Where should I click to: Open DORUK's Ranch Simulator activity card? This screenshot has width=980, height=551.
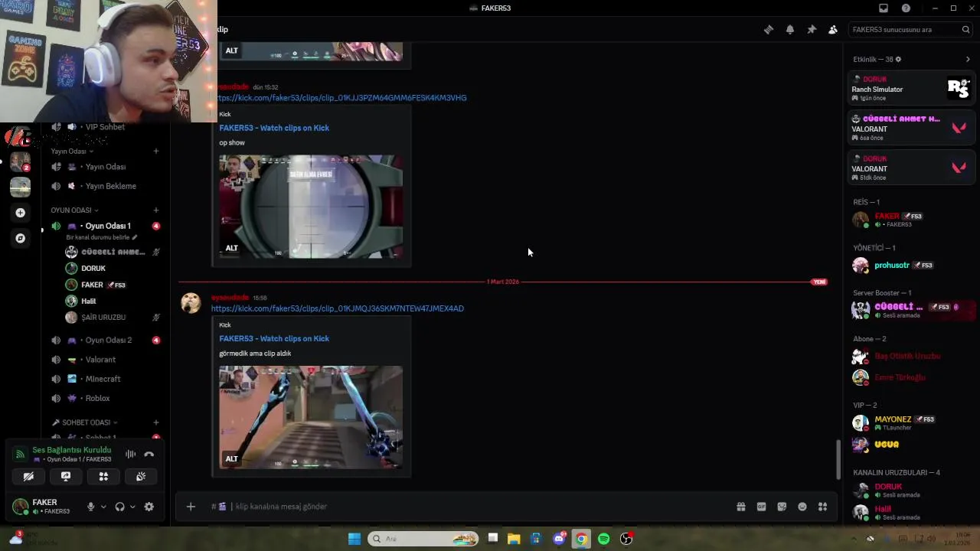tap(912, 89)
